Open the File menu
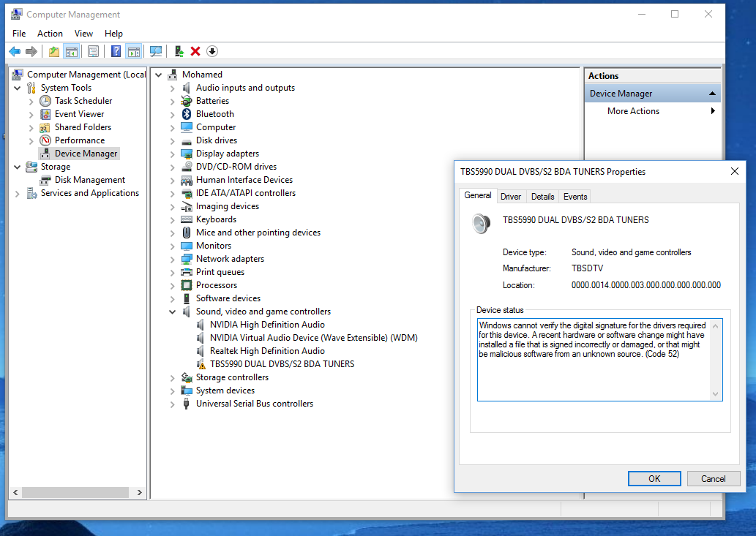 (x=19, y=34)
